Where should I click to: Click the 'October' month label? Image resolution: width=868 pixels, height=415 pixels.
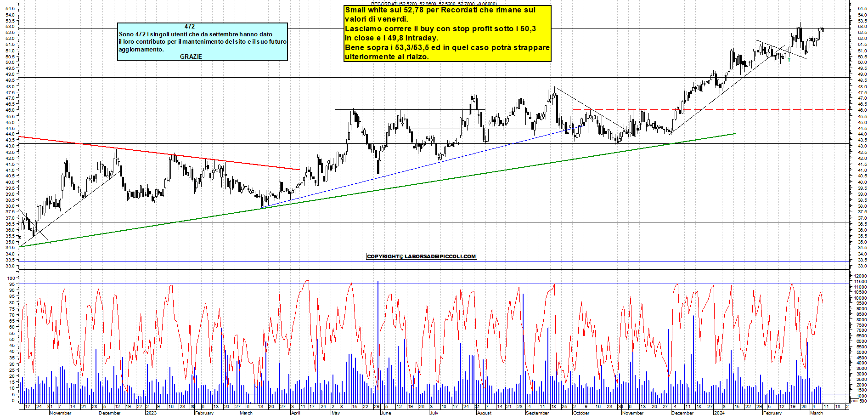tap(581, 413)
